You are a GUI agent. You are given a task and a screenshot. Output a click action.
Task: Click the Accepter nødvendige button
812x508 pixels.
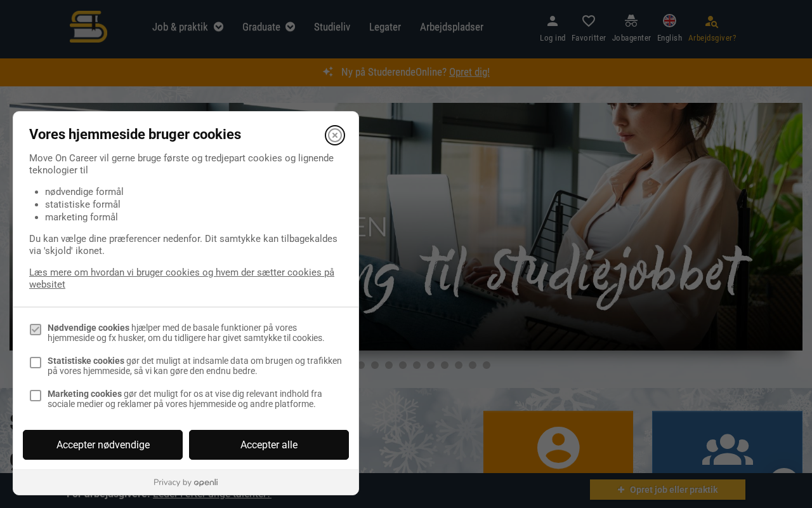pos(103,444)
